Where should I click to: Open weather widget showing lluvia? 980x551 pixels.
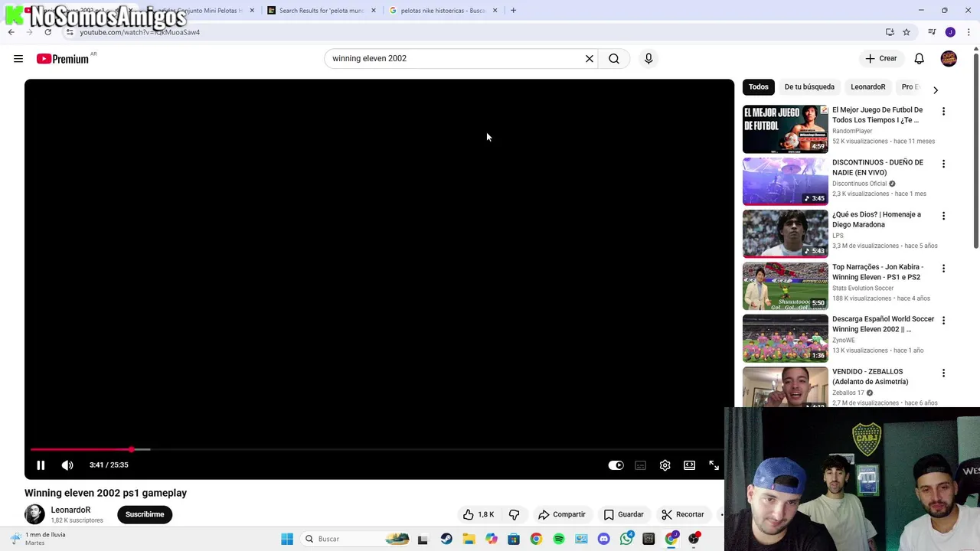38,539
